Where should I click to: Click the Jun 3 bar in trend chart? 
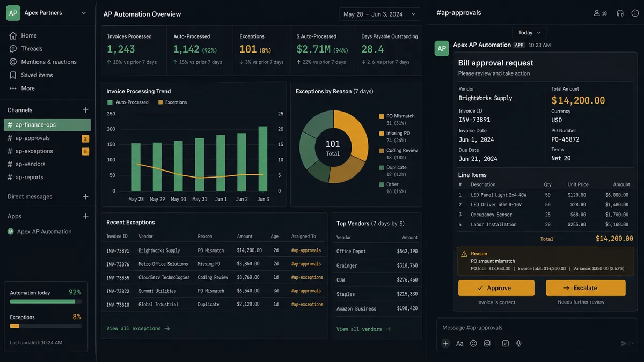(x=263, y=159)
